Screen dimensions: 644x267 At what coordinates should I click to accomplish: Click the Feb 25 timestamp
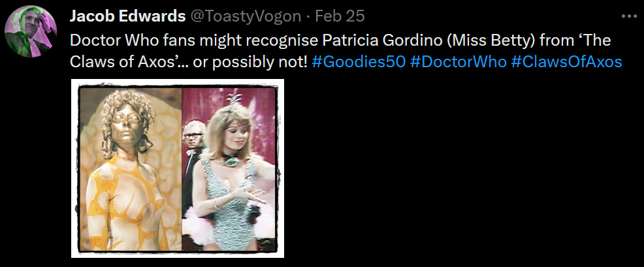tap(340, 16)
